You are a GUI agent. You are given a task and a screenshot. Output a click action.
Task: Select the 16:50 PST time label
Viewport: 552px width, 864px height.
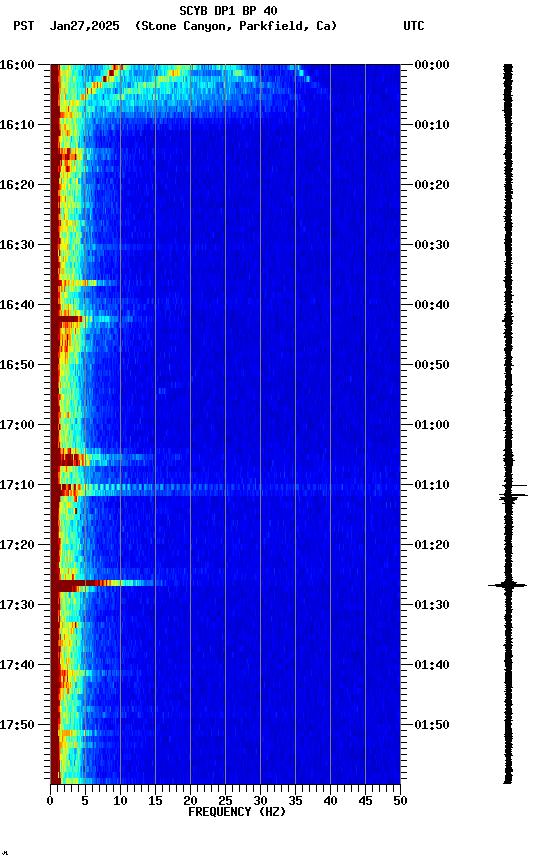(17, 365)
